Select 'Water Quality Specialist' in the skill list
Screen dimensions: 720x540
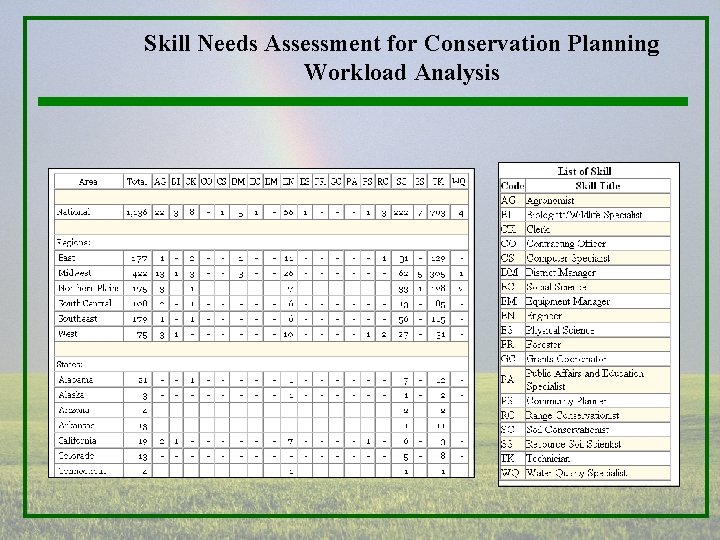(576, 472)
